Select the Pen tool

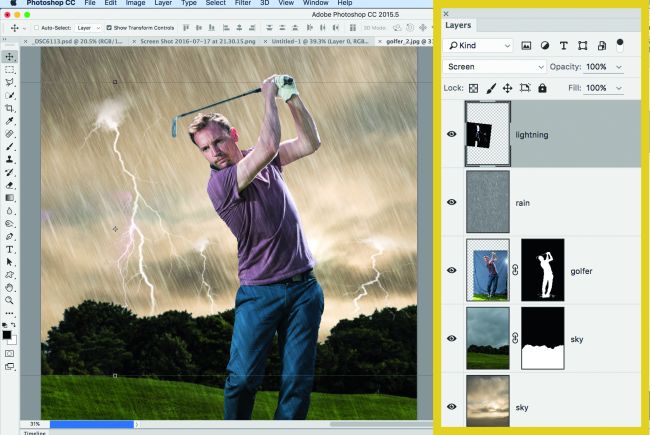pos(9,236)
